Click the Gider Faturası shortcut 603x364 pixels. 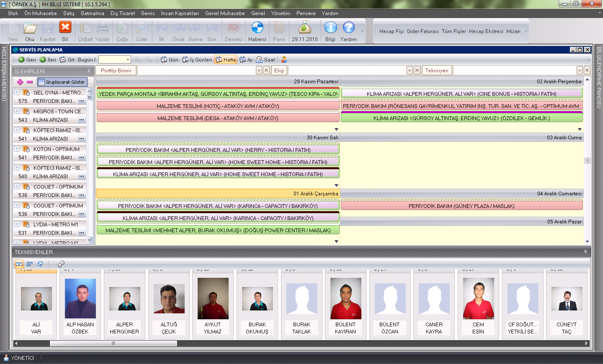(x=423, y=31)
